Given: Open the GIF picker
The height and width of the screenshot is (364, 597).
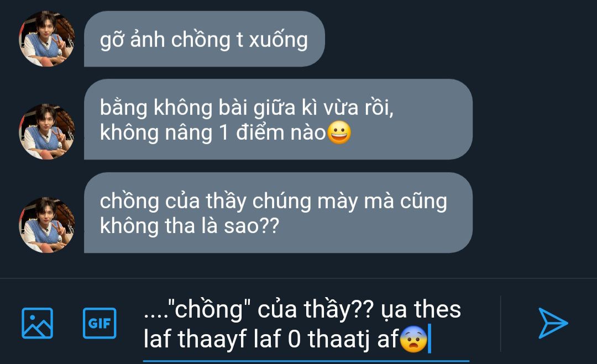Looking at the screenshot, I should (x=99, y=323).
